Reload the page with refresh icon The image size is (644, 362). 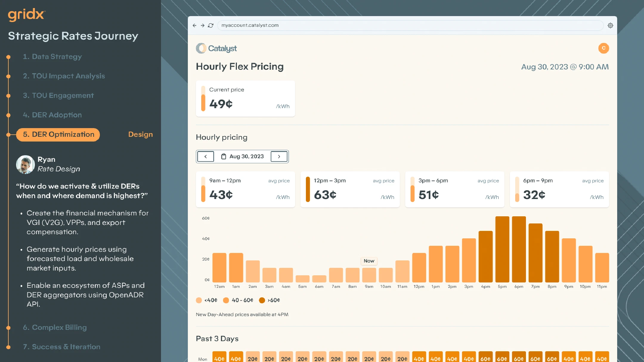pyautogui.click(x=210, y=25)
